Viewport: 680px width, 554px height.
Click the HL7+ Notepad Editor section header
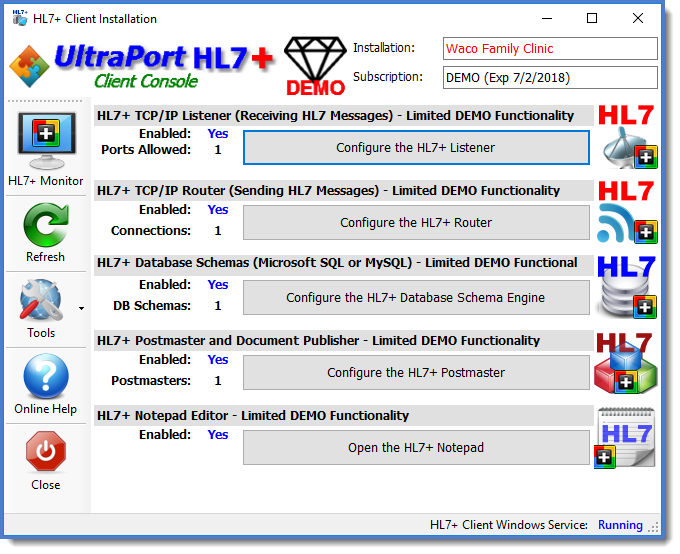(343, 416)
